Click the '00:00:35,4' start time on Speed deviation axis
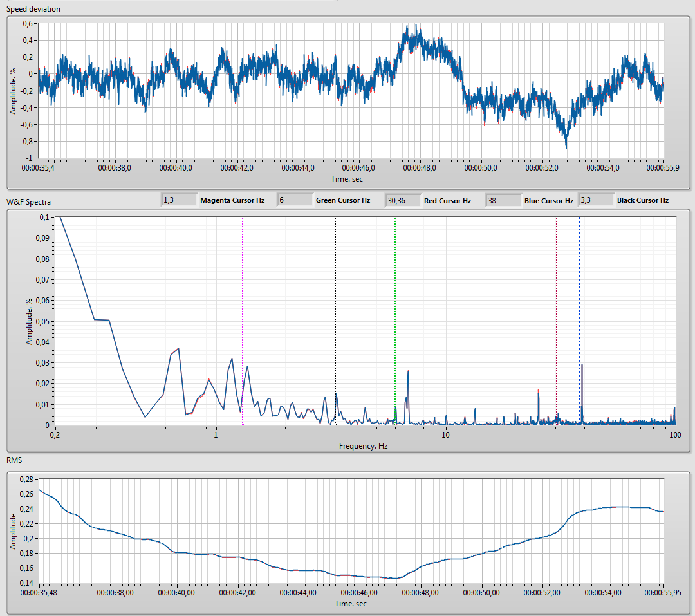The height and width of the screenshot is (616, 695). (38, 168)
